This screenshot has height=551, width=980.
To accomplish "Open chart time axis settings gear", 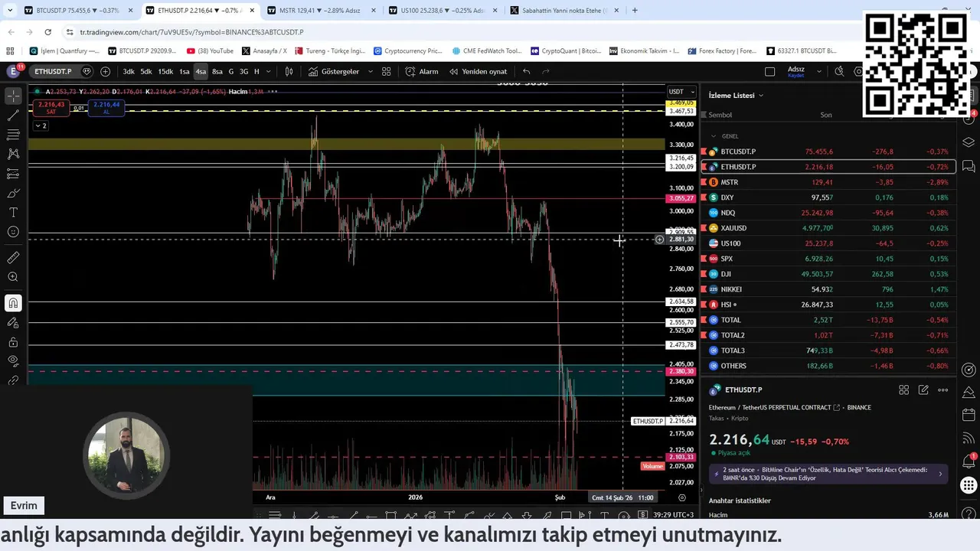I will [x=681, y=497].
